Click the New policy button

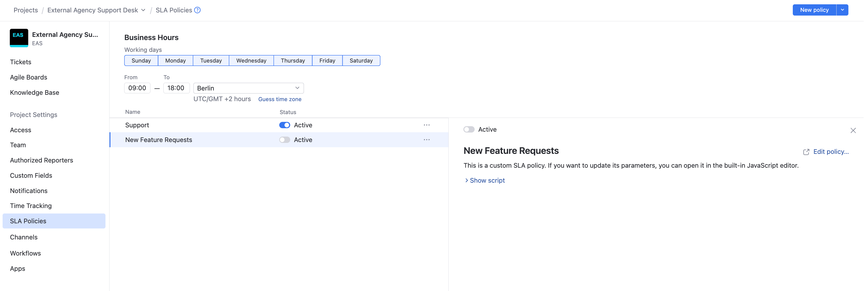tap(814, 10)
